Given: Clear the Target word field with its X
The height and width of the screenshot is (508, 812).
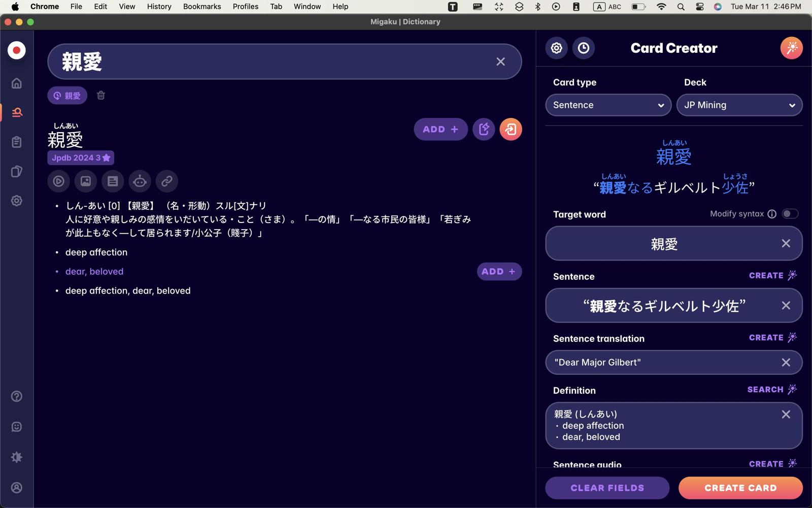Looking at the screenshot, I should [x=786, y=243].
